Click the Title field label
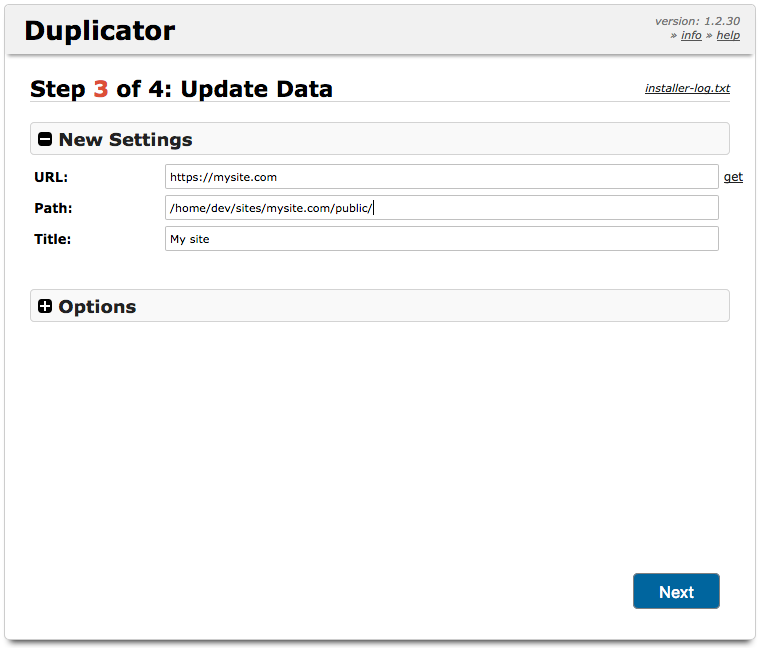 coord(52,239)
